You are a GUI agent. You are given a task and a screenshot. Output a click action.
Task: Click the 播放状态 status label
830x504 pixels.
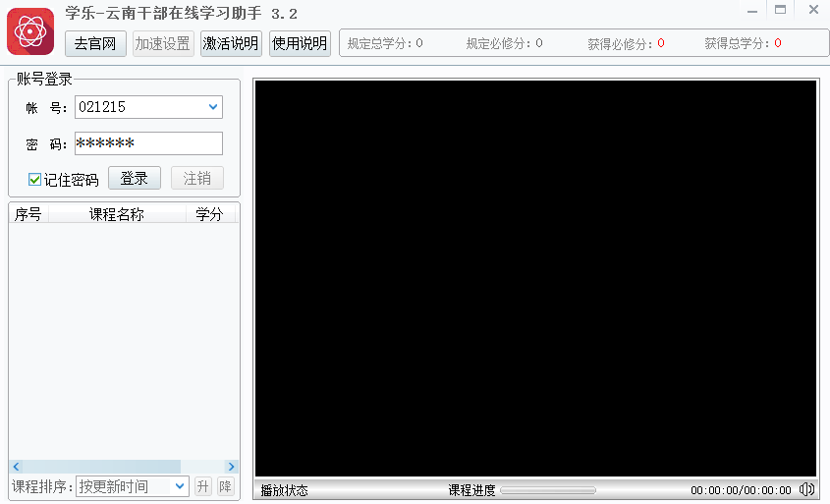(x=284, y=490)
